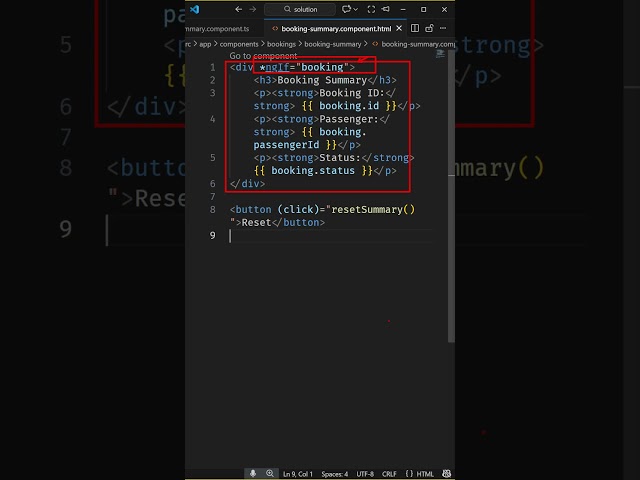Expand the chat dropdown chevron
This screenshot has width=640, height=480.
356,9
